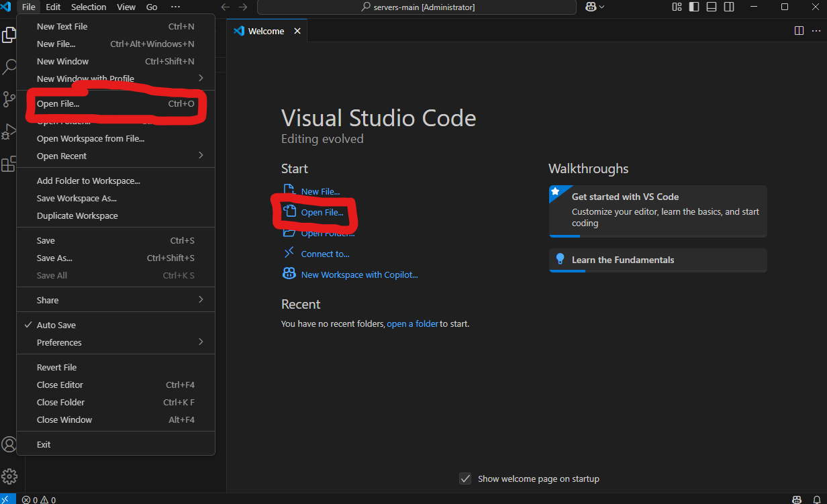827x504 pixels.
Task: Open editor More Actions ellipsis beside split icon
Action: (x=815, y=31)
